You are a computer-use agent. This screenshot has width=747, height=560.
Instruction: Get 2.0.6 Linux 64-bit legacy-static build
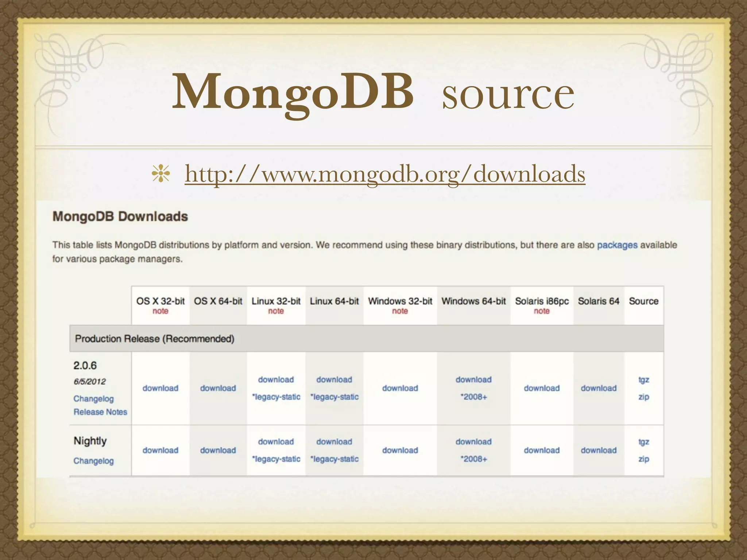tap(334, 397)
